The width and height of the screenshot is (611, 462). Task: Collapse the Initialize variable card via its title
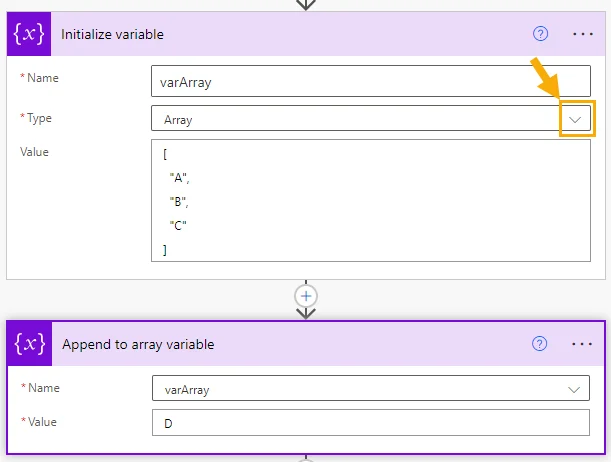coord(113,34)
